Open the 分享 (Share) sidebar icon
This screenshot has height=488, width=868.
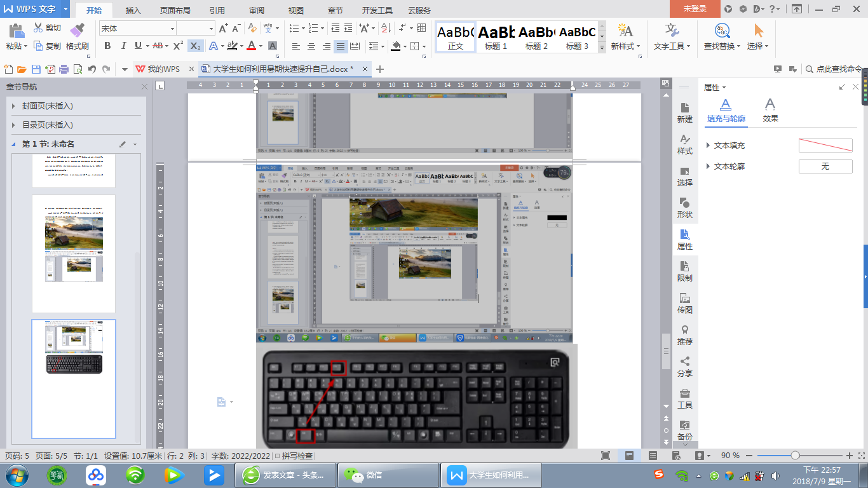685,362
